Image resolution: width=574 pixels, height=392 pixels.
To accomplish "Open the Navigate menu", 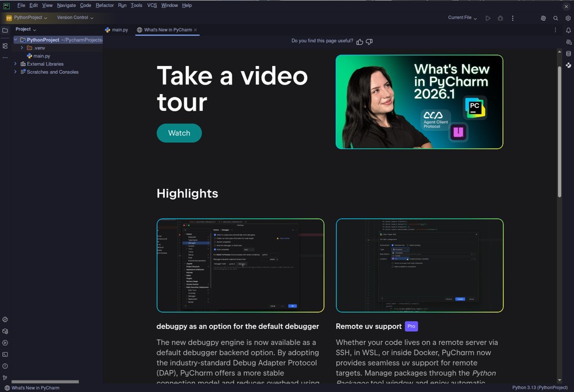I will tap(66, 6).
